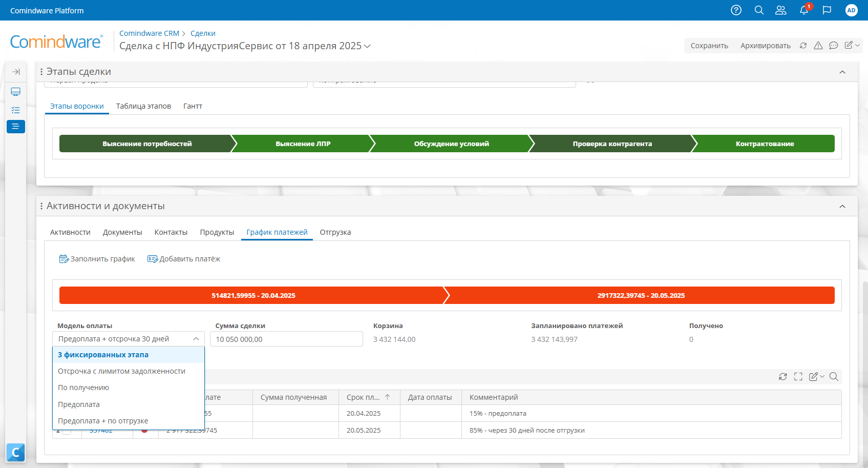Switch to Гантт tab
868x468 pixels.
click(193, 106)
